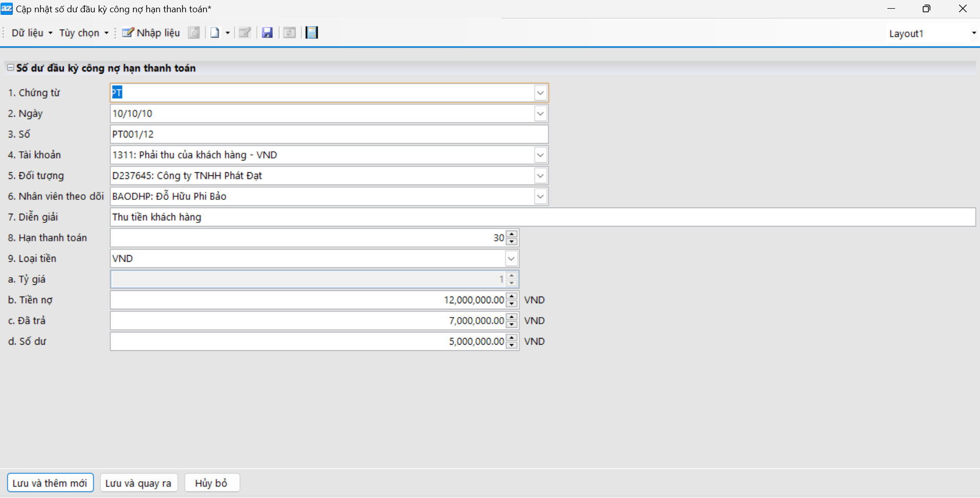Viewport: 980px width, 498px height.
Task: Open the Loại tiền currency dropdown
Action: (x=511, y=259)
